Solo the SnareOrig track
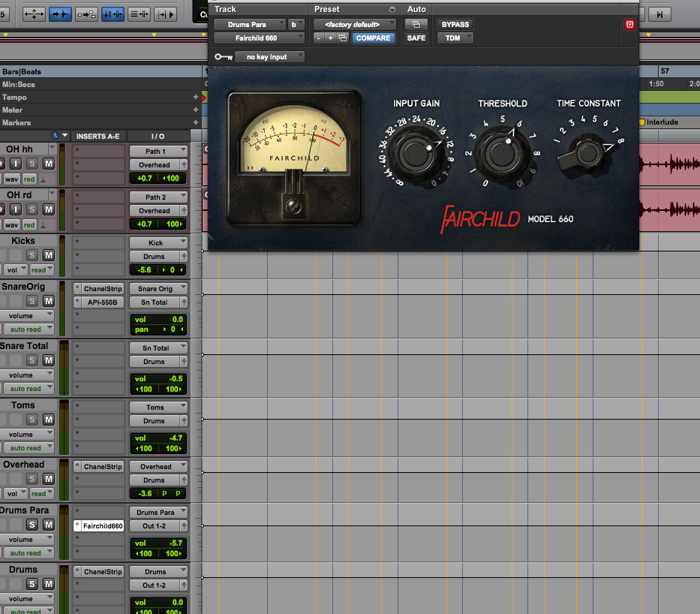 click(x=32, y=301)
